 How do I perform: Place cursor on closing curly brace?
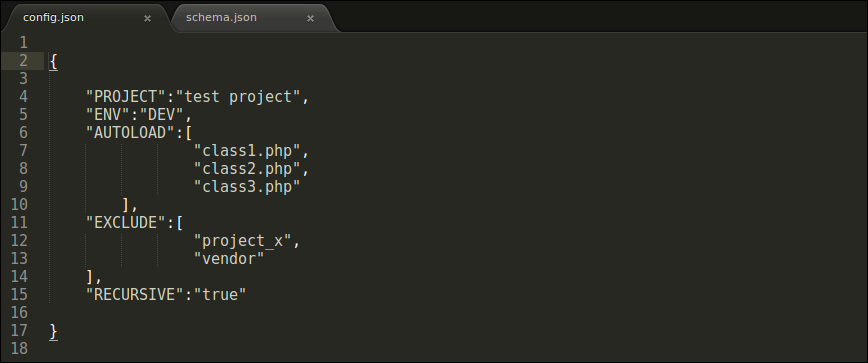tap(53, 331)
